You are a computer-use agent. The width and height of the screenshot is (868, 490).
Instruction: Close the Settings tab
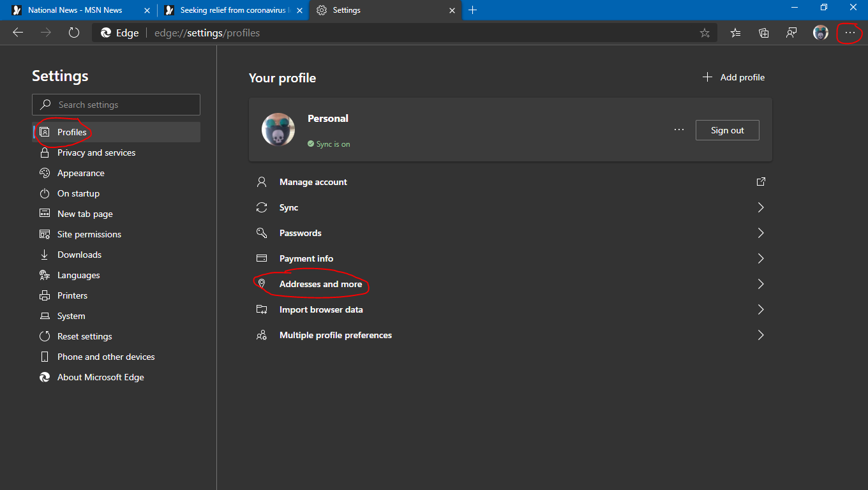[453, 10]
